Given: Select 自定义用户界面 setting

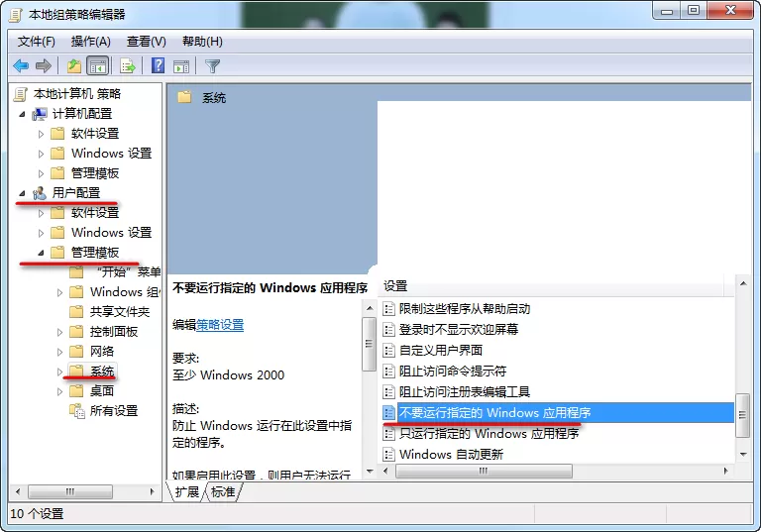Looking at the screenshot, I should click(441, 351).
